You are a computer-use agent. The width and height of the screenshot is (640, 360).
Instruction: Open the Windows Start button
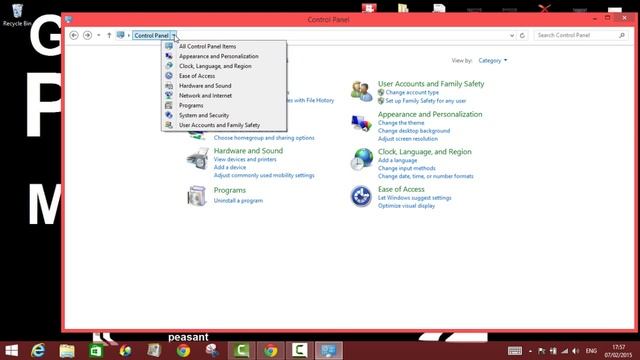click(x=12, y=351)
